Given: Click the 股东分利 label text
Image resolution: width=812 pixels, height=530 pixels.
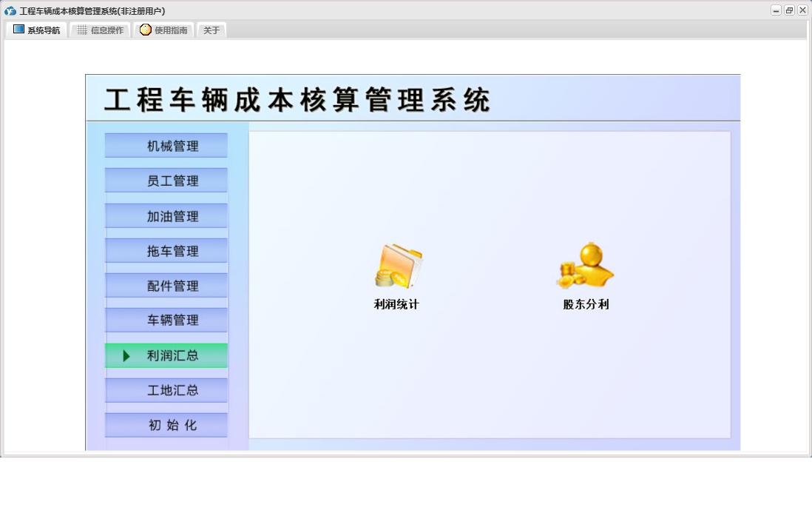Looking at the screenshot, I should [586, 304].
